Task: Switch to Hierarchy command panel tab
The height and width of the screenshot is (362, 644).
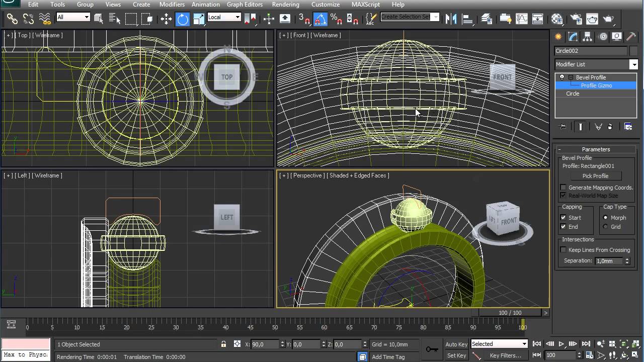Action: (587, 37)
